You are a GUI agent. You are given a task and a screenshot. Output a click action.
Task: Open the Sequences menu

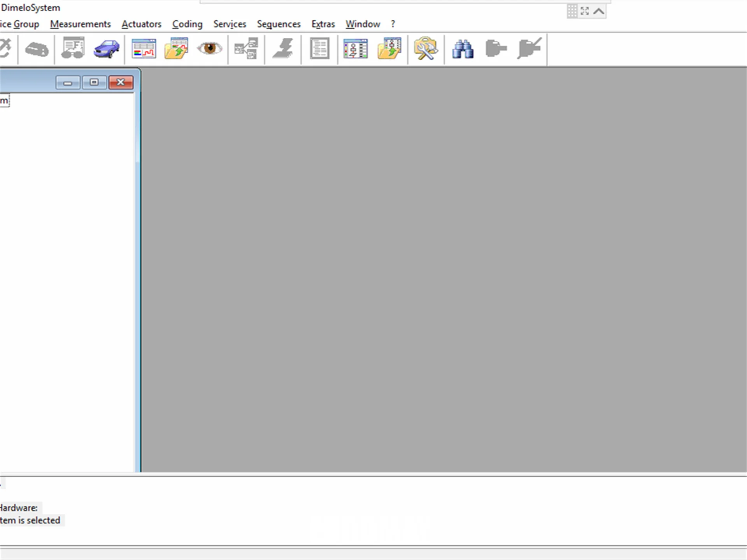tap(279, 24)
